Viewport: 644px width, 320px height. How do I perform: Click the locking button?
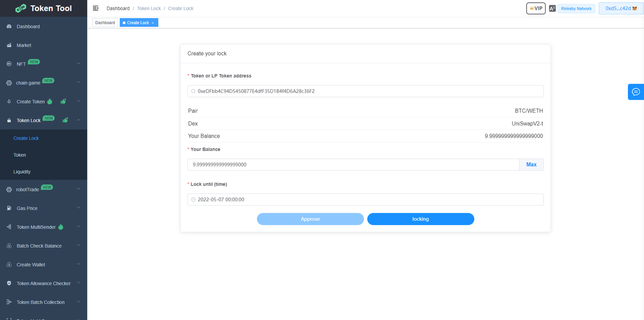421,219
